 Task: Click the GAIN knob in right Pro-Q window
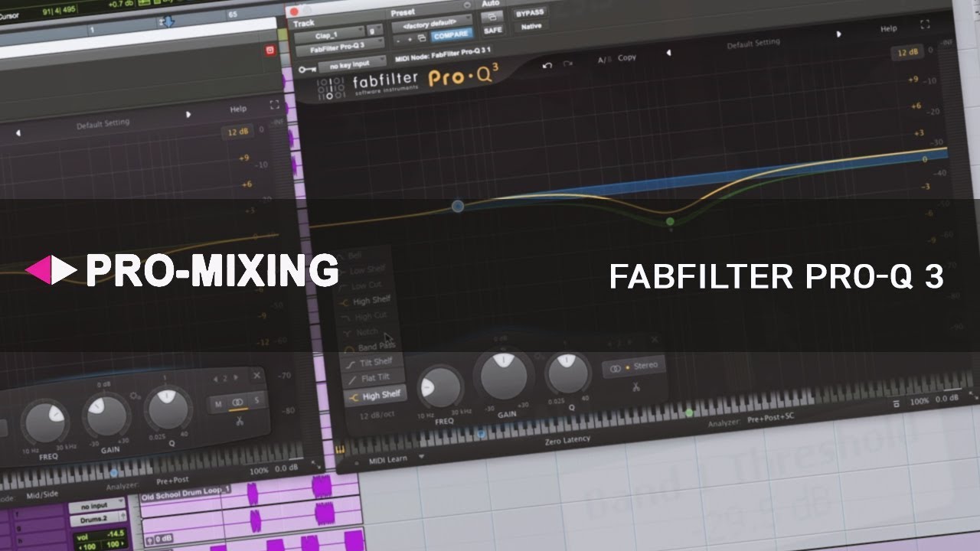coord(503,376)
